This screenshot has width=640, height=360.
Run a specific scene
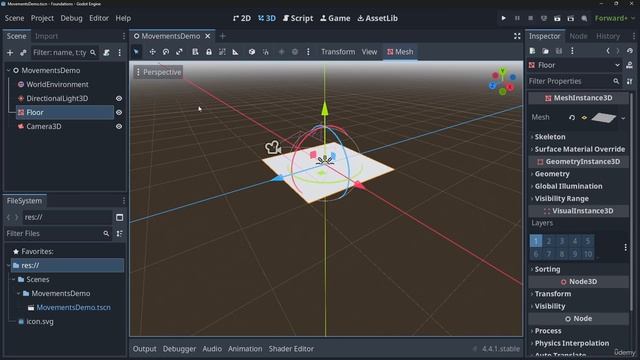pyautogui.click(x=571, y=18)
